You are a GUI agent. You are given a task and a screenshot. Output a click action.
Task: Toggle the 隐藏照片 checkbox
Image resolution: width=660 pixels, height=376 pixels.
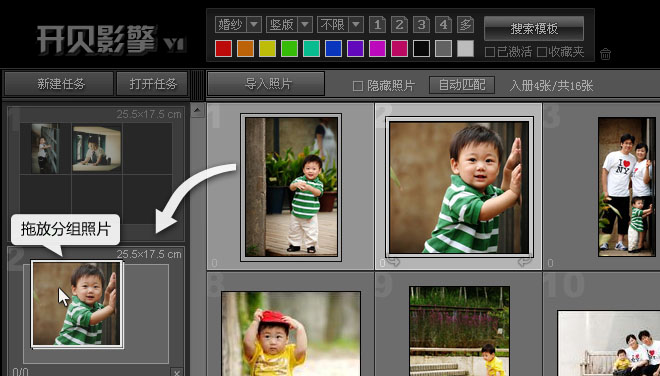coord(358,86)
